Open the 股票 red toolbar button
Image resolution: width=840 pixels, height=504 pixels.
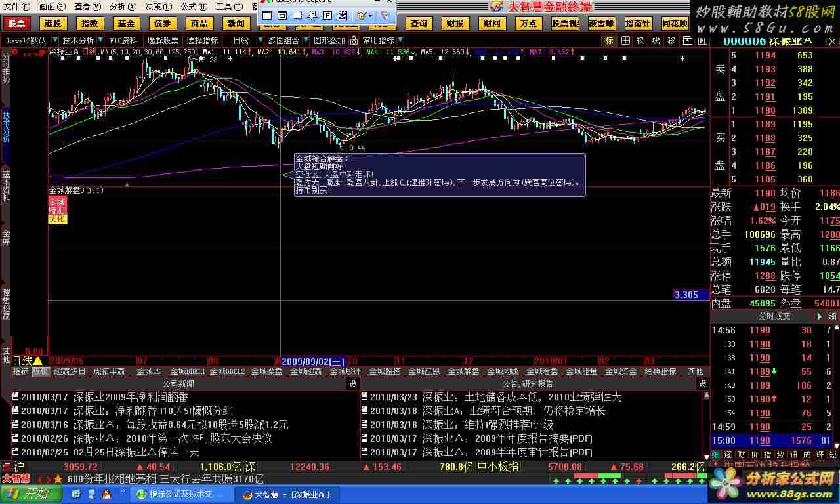click(x=17, y=24)
